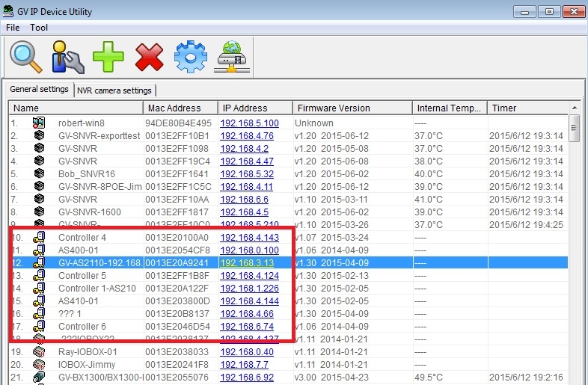The height and width of the screenshot is (385, 588).
Task: Open the user wrench account settings icon
Action: click(x=67, y=57)
